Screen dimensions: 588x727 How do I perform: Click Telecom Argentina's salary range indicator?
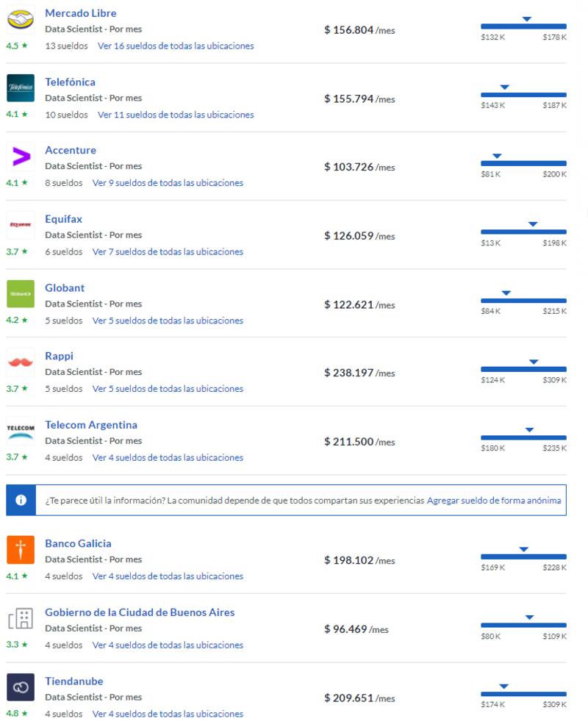pos(528,430)
